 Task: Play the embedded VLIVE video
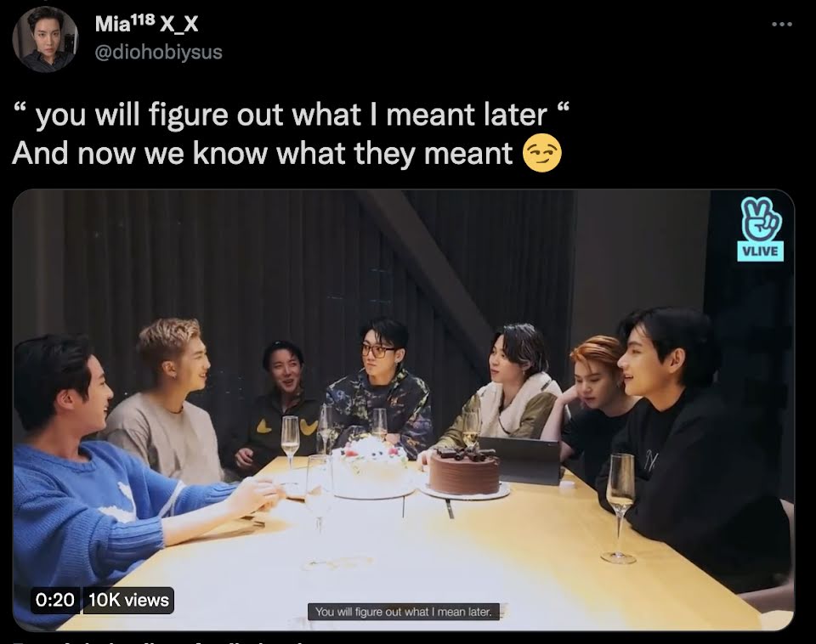tap(403, 410)
